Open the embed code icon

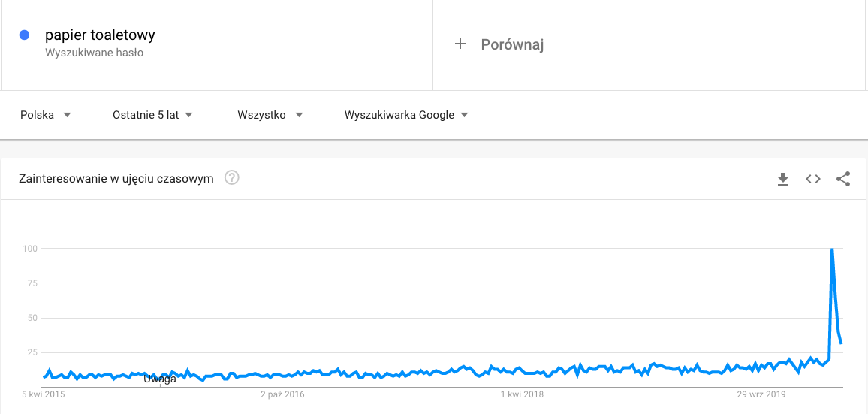[812, 179]
